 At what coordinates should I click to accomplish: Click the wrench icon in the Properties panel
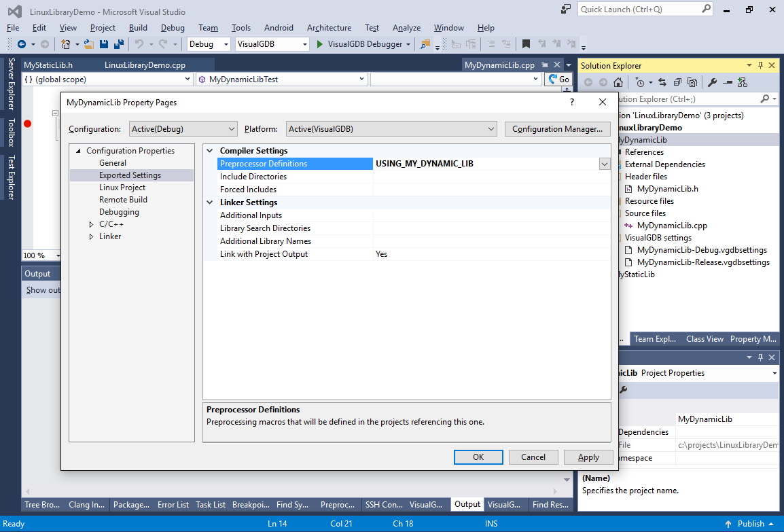pos(623,389)
